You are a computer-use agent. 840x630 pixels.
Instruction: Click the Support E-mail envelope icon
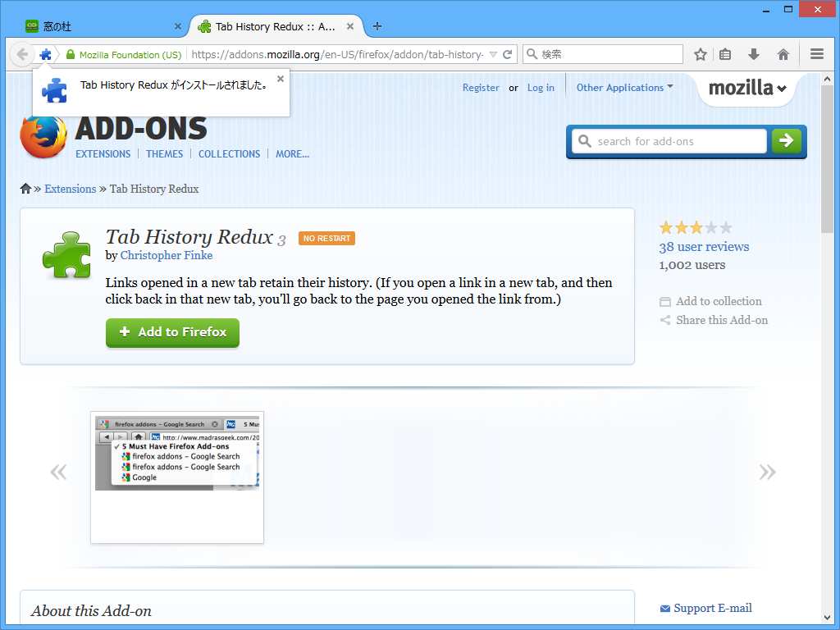coord(664,608)
